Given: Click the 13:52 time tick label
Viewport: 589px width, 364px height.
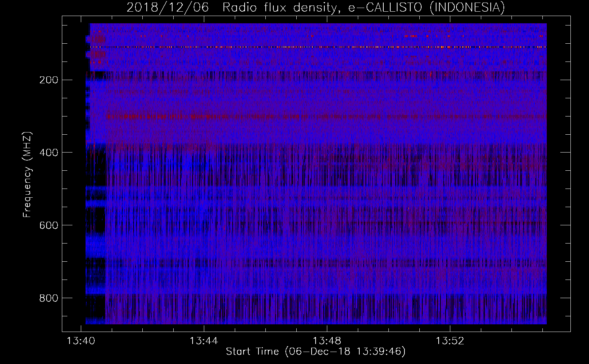Looking at the screenshot, I should click(450, 341).
